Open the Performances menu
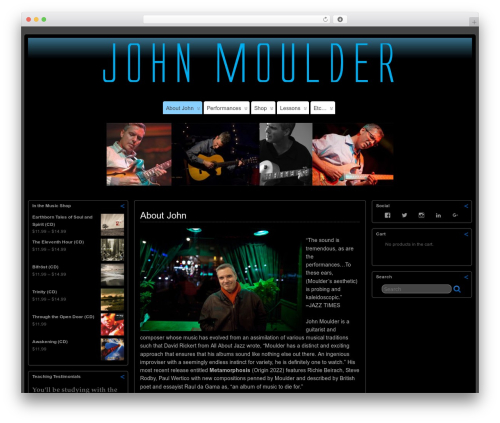500x423 pixels. [x=227, y=108]
